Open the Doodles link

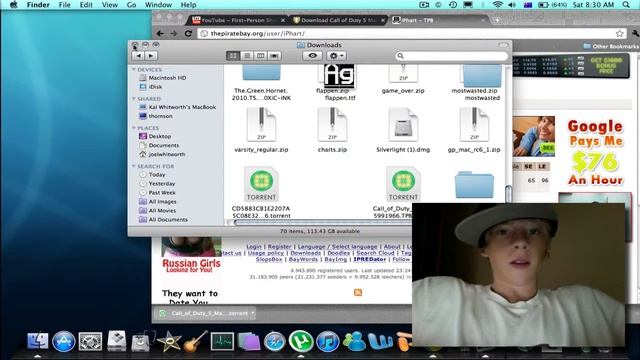pos(339,253)
